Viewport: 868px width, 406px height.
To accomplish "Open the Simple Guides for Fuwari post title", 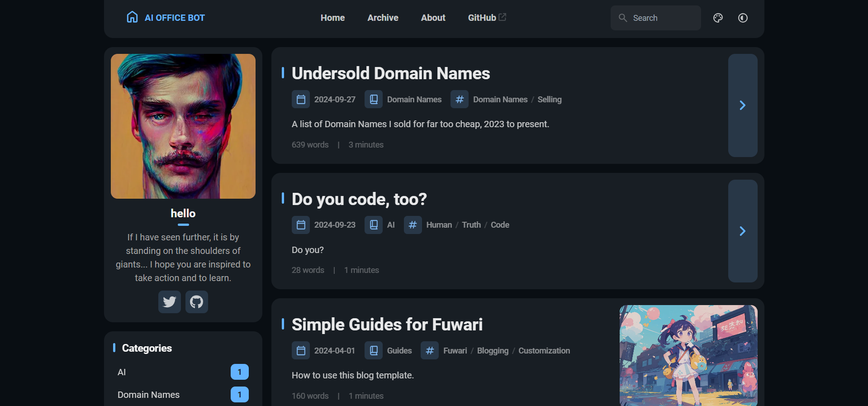I will click(387, 325).
